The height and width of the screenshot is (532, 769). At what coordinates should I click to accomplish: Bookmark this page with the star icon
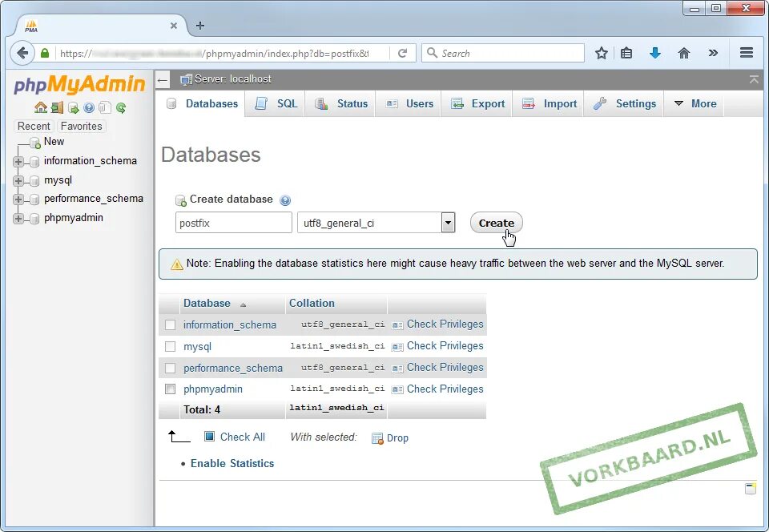(602, 53)
